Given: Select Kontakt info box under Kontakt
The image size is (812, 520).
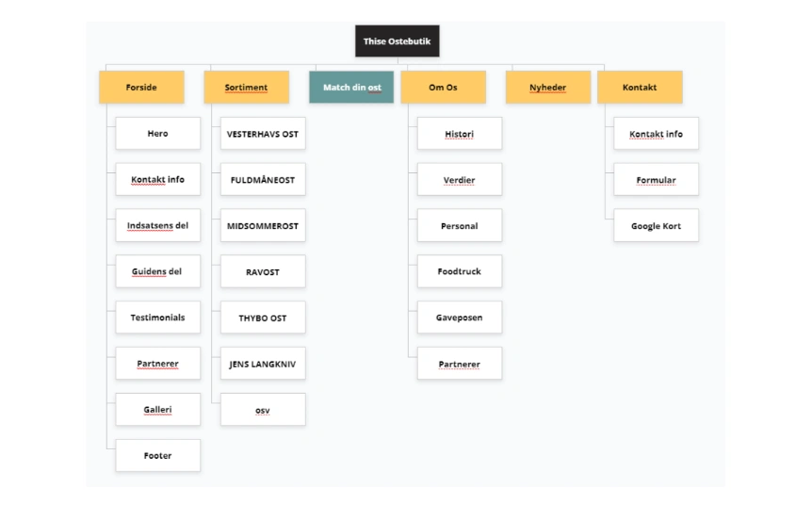Looking at the screenshot, I should click(x=657, y=133).
